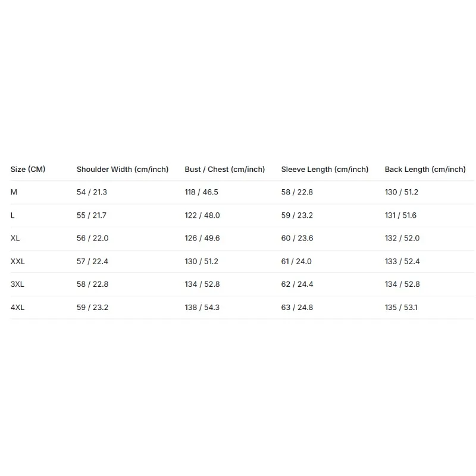Click the Bust / Chest (cm/inch) header
The image size is (476, 476).
click(225, 170)
